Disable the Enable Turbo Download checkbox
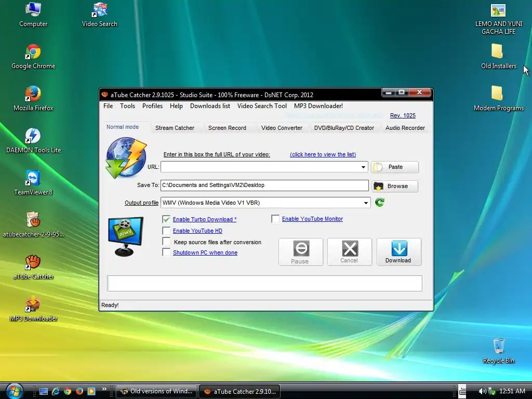Image resolution: width=532 pixels, height=399 pixels. [x=166, y=219]
